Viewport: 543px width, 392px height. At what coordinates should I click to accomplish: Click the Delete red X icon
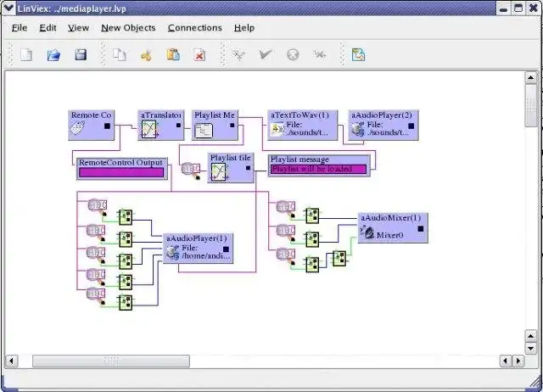199,55
